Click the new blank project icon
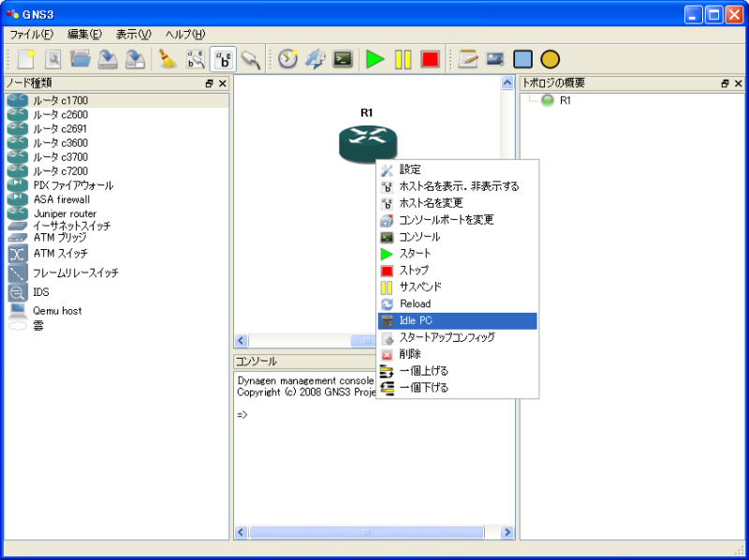The width and height of the screenshot is (749, 560). pos(26,59)
